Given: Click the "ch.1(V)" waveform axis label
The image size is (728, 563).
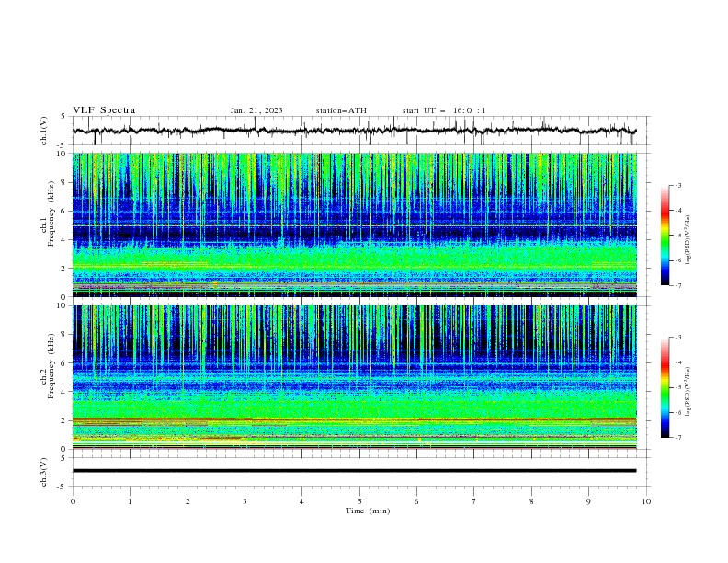Looking at the screenshot, I should pyautogui.click(x=44, y=131).
